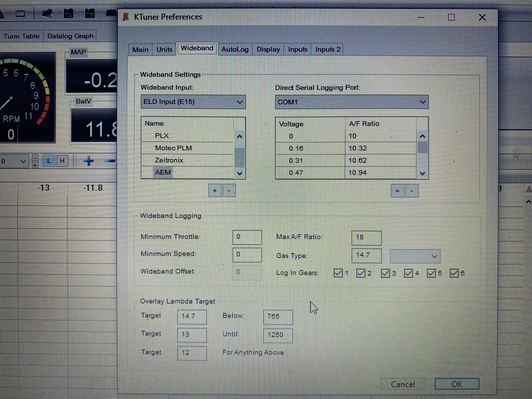Go to the AutoLog tab
Screen dimensions: 532x399
[x=235, y=49]
